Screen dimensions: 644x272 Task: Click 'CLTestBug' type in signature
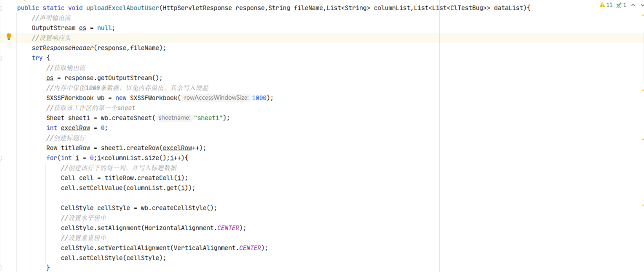tap(467, 8)
